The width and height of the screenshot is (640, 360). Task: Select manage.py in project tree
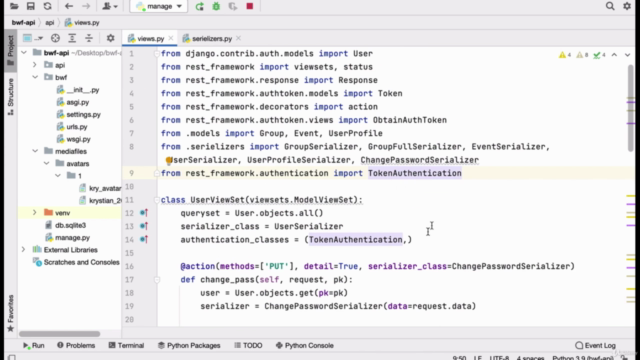click(67, 237)
